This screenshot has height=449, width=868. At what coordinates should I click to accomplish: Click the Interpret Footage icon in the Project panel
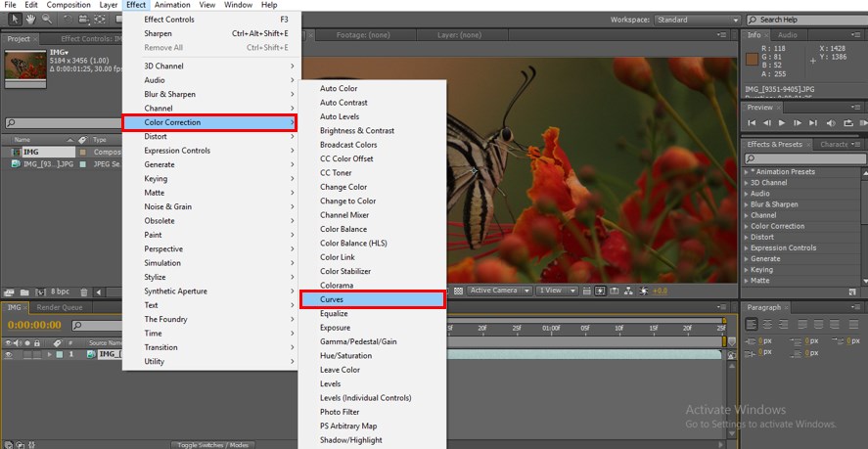point(8,292)
